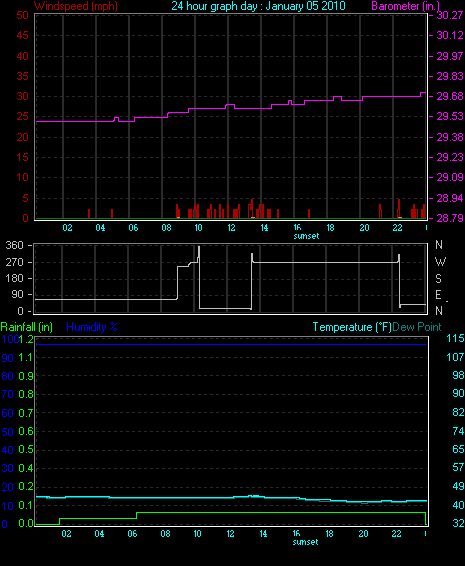Click the W compass label beside direction graph
This screenshot has width=465, height=566.
pos(440,261)
